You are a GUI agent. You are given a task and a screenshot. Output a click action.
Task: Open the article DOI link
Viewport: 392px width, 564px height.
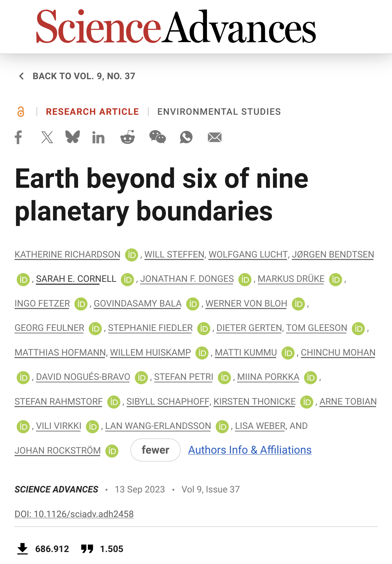click(74, 514)
